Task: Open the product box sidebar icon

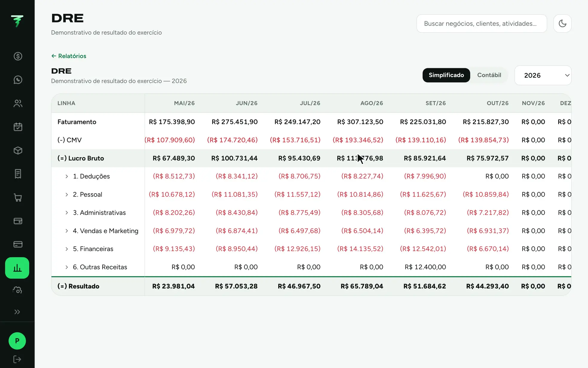Action: [18, 150]
